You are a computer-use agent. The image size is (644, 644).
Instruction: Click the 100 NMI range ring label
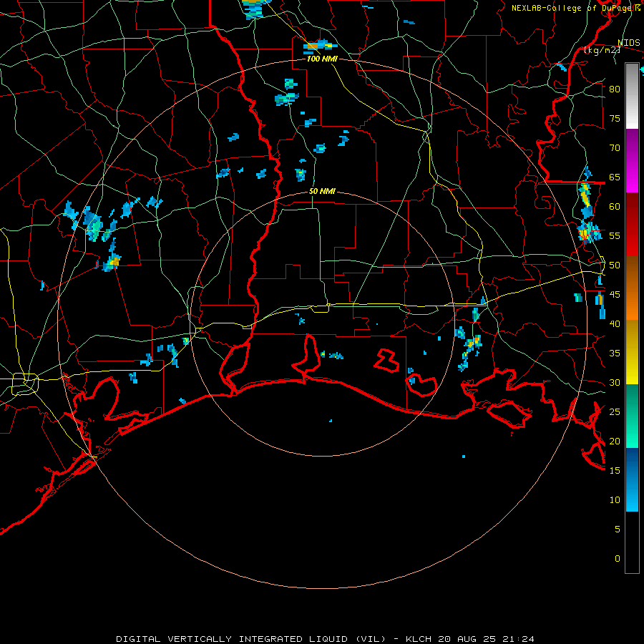point(322,59)
